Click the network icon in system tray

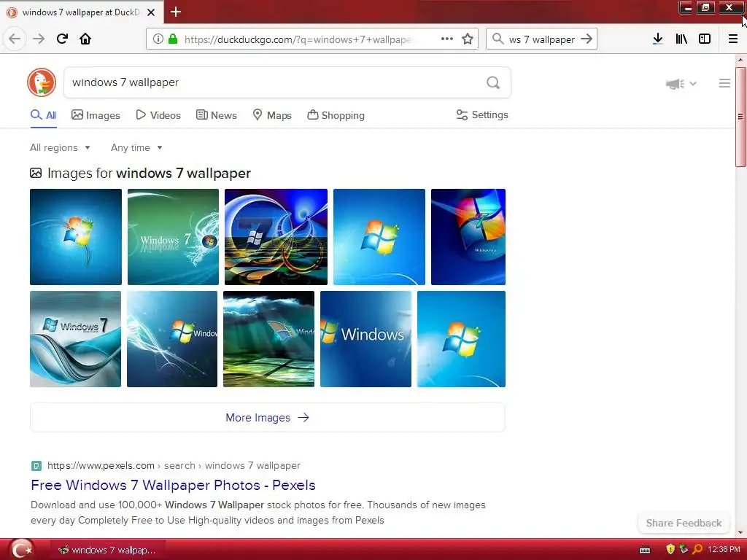[684, 550]
